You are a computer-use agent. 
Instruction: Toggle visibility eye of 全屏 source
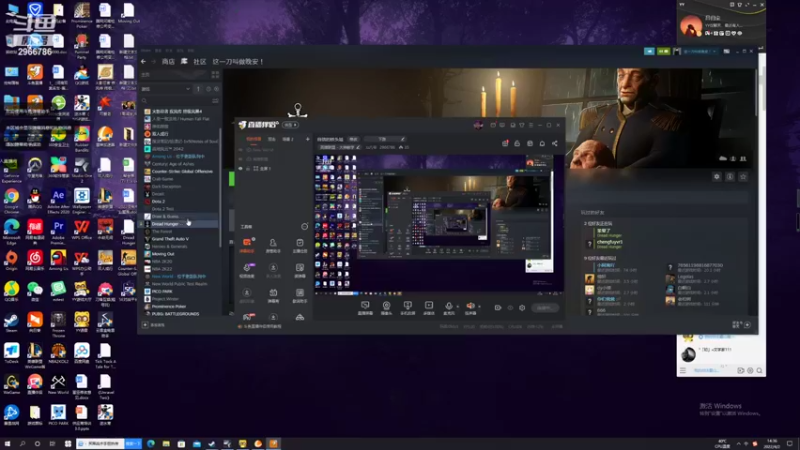tap(241, 168)
